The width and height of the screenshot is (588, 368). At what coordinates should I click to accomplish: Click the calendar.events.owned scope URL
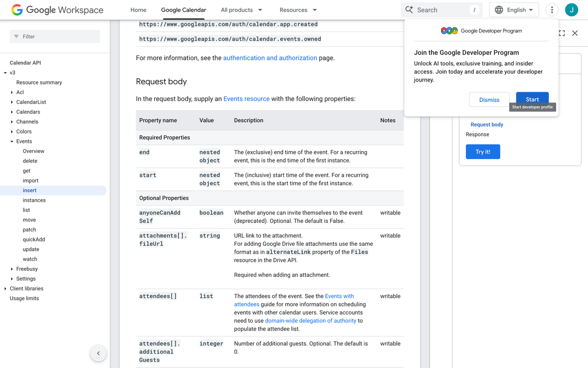(230, 39)
